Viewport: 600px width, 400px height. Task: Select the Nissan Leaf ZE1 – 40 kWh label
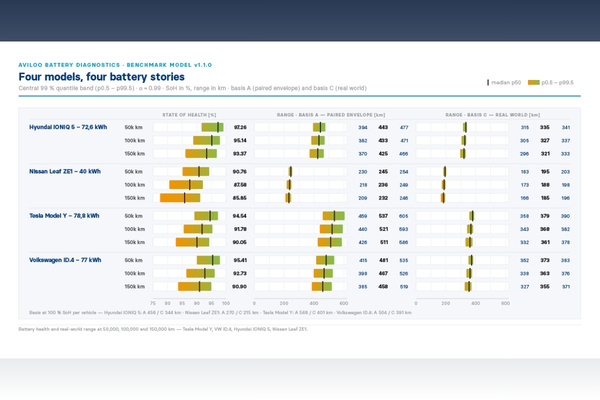tap(65, 171)
